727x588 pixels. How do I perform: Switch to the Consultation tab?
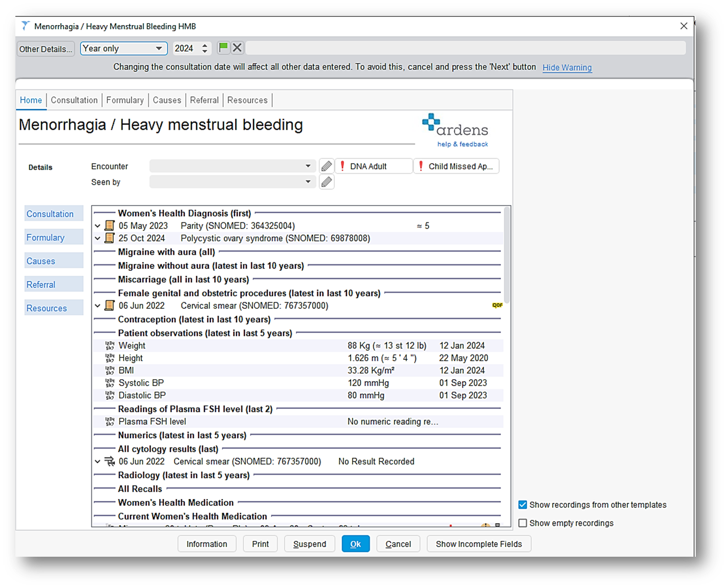pyautogui.click(x=74, y=100)
